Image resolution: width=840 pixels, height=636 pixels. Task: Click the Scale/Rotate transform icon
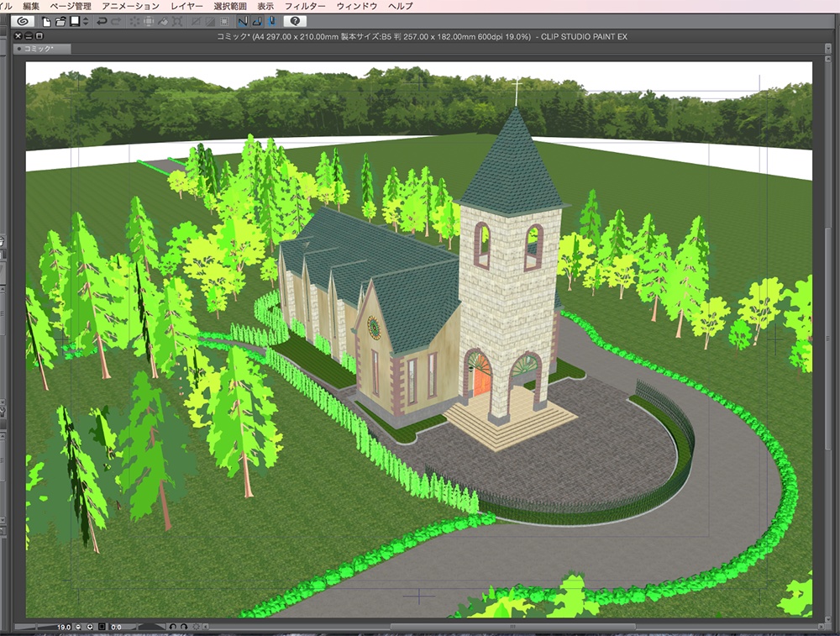tap(177, 22)
